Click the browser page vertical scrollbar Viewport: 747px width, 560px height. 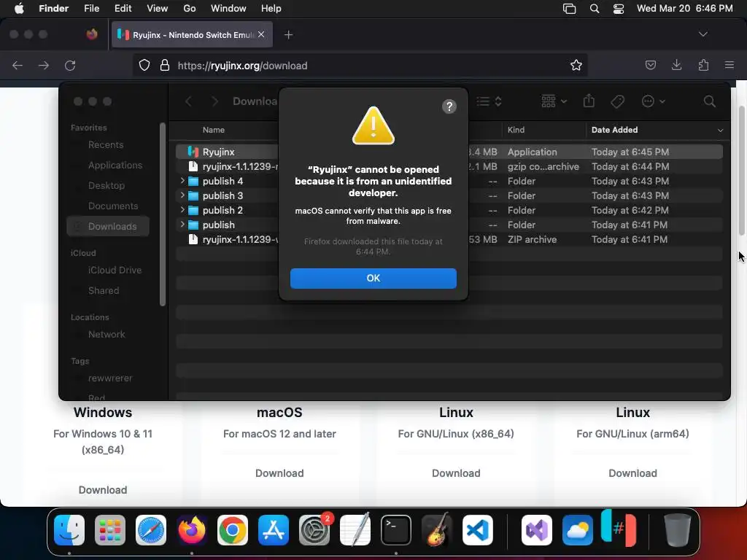click(741, 171)
